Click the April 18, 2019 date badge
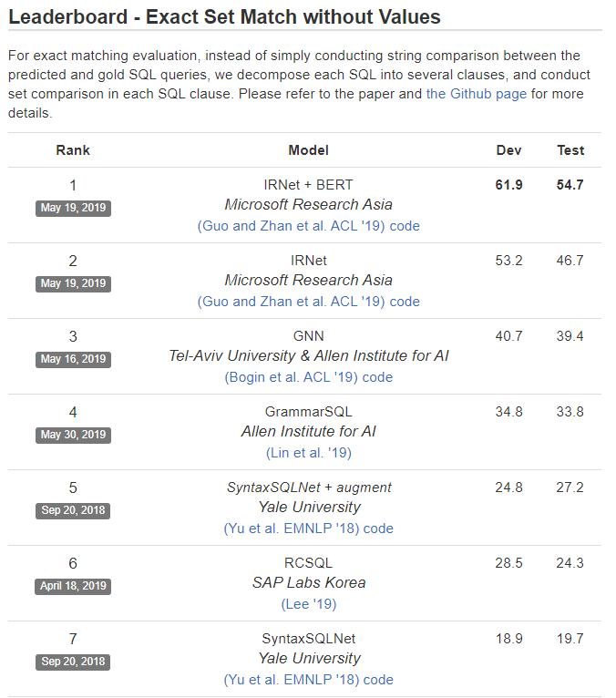 pyautogui.click(x=73, y=586)
